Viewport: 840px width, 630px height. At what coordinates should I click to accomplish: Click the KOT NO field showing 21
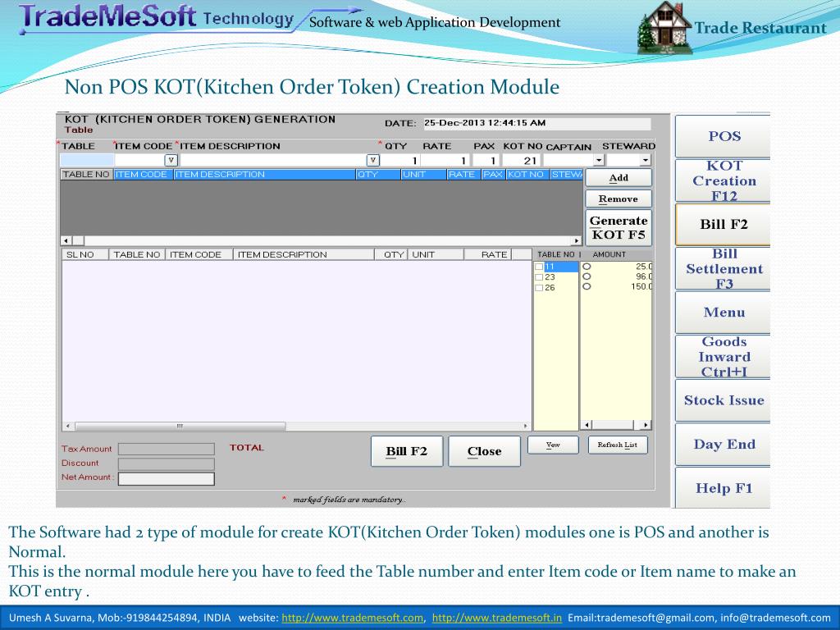[x=521, y=160]
